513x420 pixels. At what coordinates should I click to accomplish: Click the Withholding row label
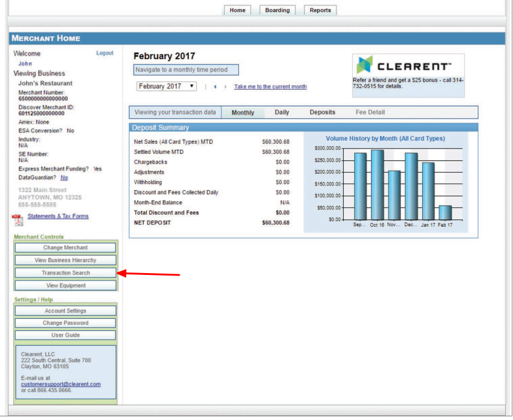click(x=147, y=182)
